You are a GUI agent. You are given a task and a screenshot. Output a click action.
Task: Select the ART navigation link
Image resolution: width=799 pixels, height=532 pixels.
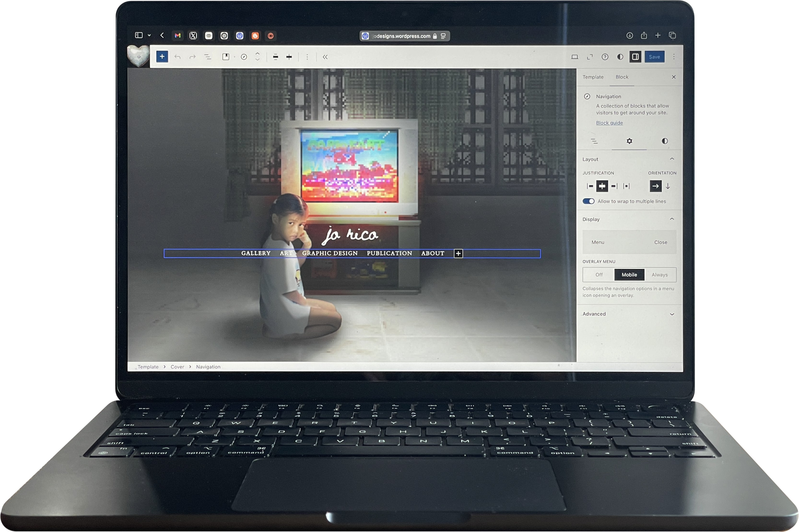286,254
